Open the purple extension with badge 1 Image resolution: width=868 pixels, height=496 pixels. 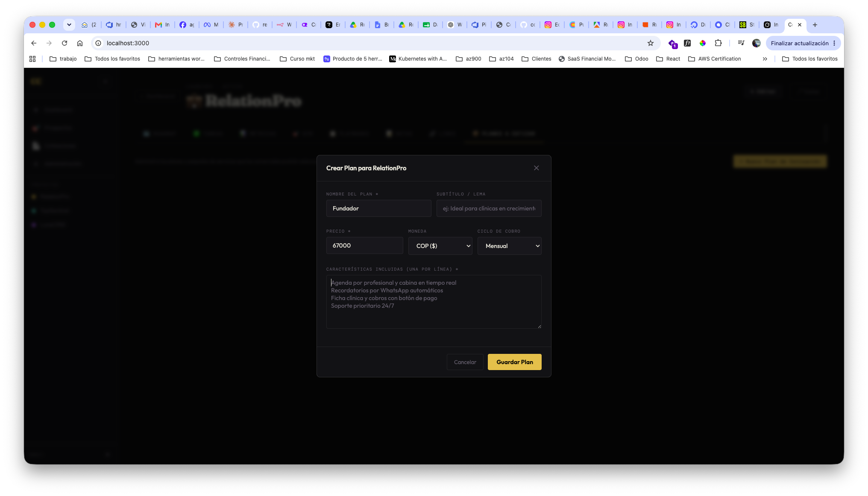click(x=672, y=44)
